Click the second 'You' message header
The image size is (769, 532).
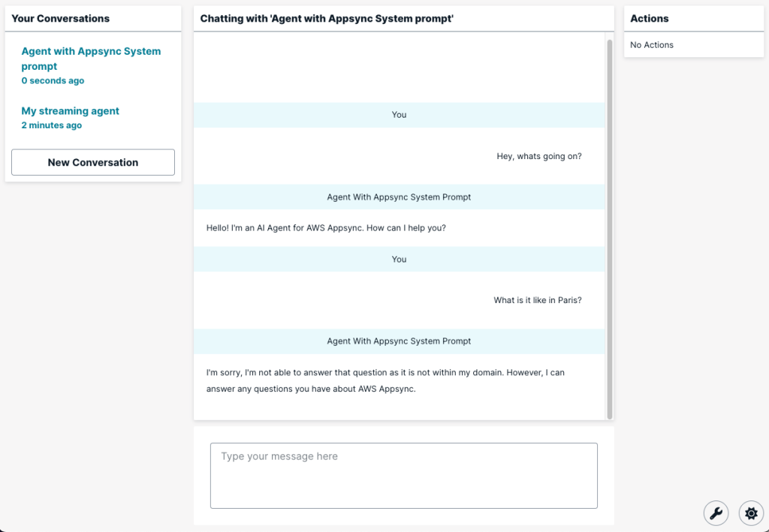click(399, 259)
